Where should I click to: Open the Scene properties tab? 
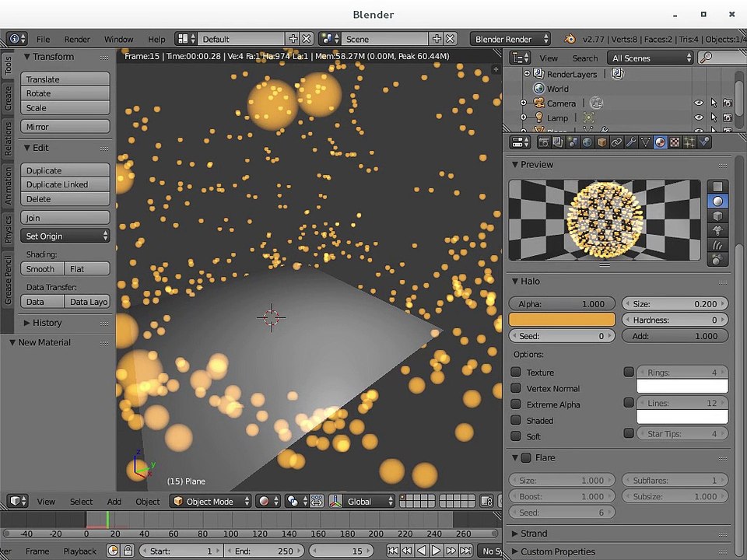click(x=573, y=142)
